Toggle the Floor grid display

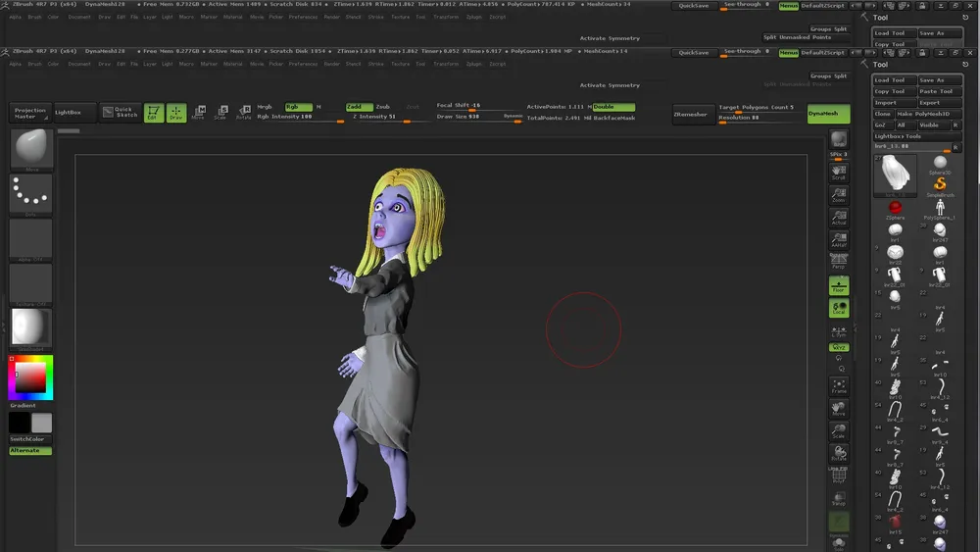pyautogui.click(x=839, y=285)
